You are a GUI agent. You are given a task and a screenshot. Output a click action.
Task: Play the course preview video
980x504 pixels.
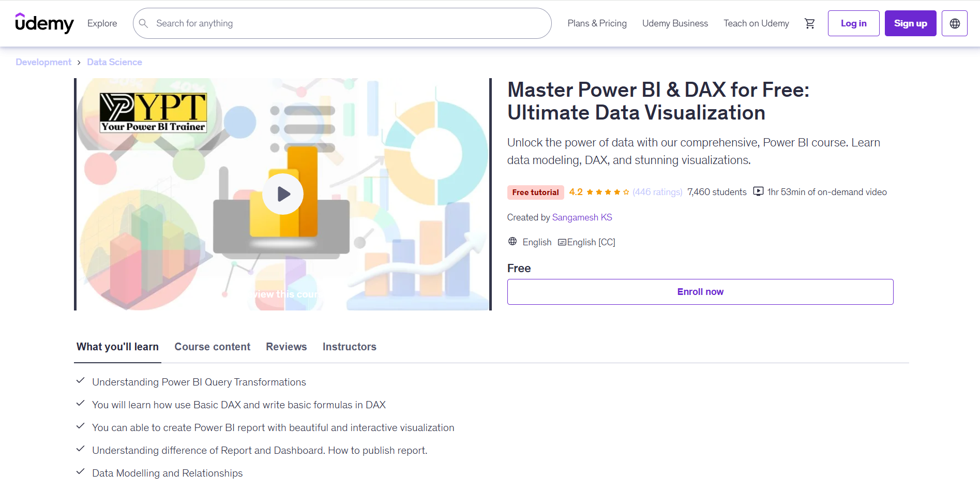[283, 194]
